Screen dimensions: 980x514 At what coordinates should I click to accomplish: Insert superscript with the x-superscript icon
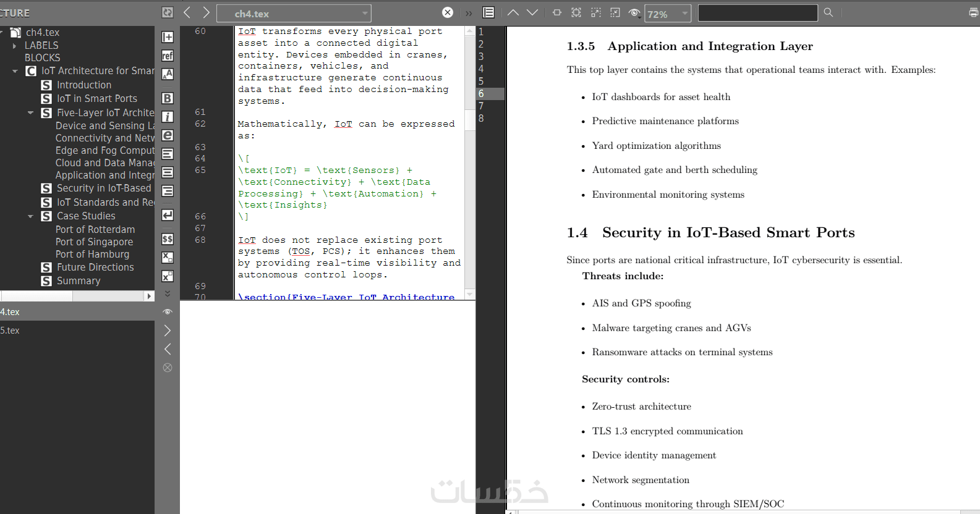tap(168, 276)
